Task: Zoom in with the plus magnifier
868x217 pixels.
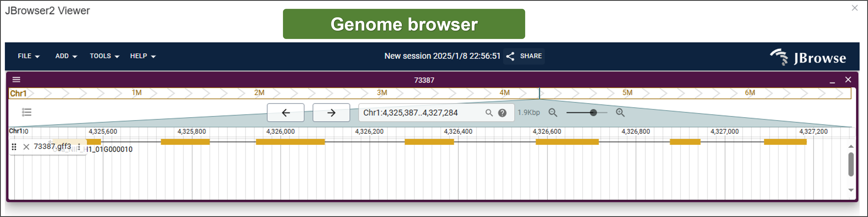Action: pyautogui.click(x=620, y=113)
